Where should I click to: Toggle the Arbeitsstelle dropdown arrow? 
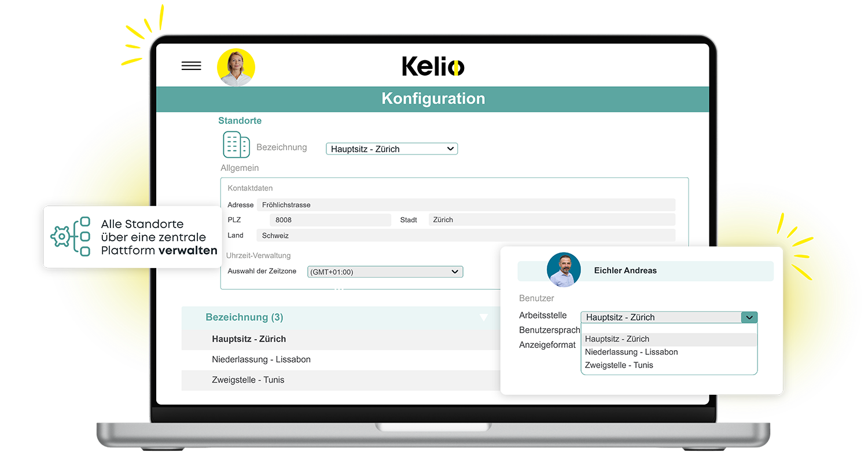click(x=749, y=317)
